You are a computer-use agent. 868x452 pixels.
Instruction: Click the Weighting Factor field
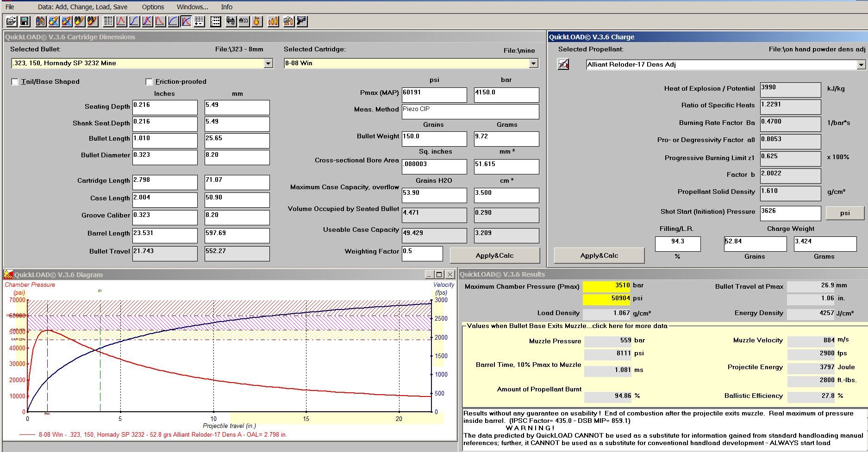(422, 254)
